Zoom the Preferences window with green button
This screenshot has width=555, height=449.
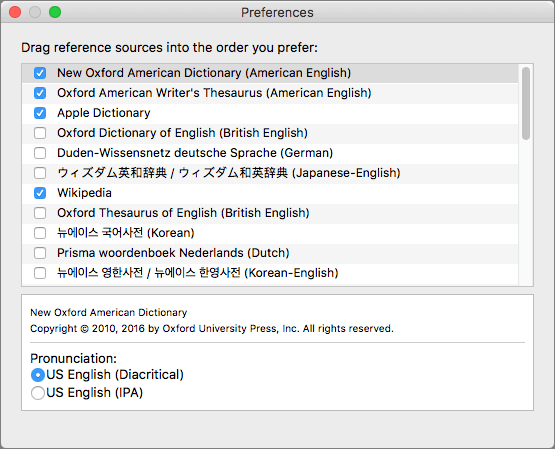point(55,12)
